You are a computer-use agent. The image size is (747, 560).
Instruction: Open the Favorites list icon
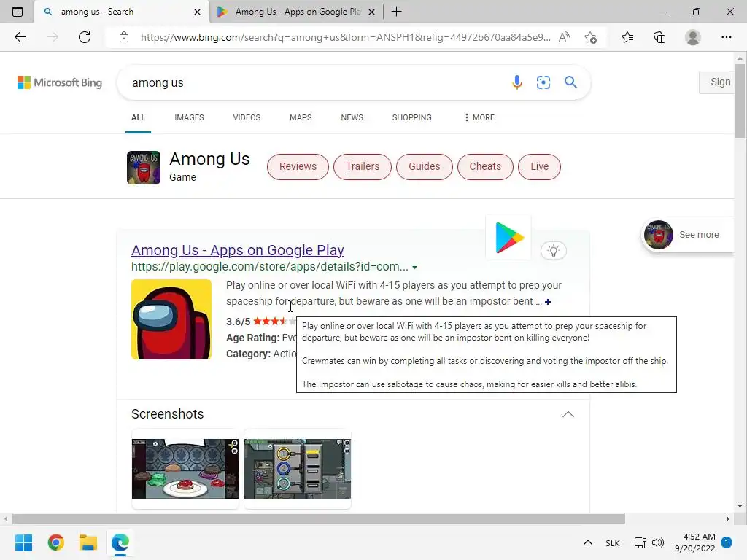(x=627, y=37)
